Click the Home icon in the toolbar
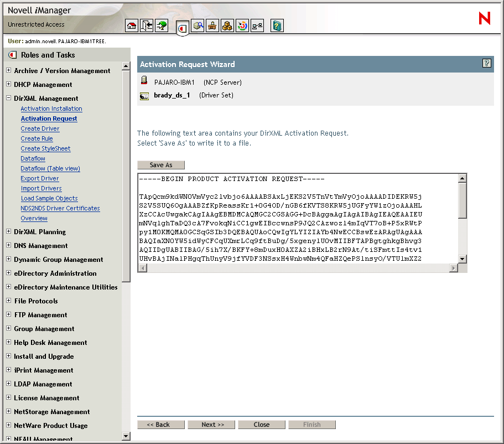This screenshot has width=504, height=444. (131, 25)
